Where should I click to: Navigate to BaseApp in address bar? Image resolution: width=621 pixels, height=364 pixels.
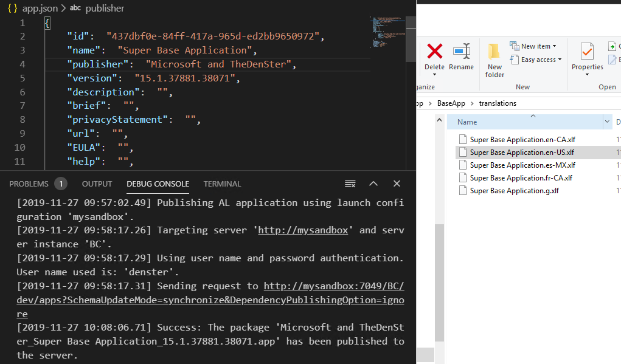(451, 103)
